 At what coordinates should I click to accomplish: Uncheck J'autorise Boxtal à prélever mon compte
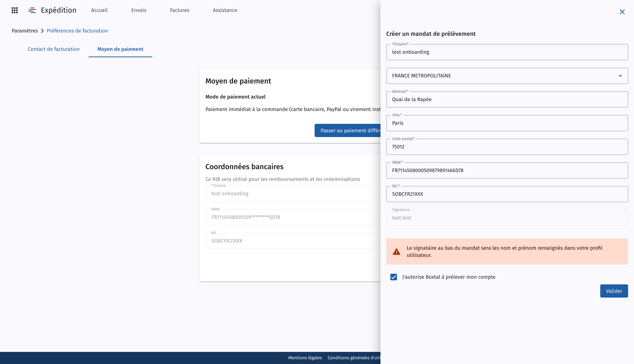pos(394,277)
